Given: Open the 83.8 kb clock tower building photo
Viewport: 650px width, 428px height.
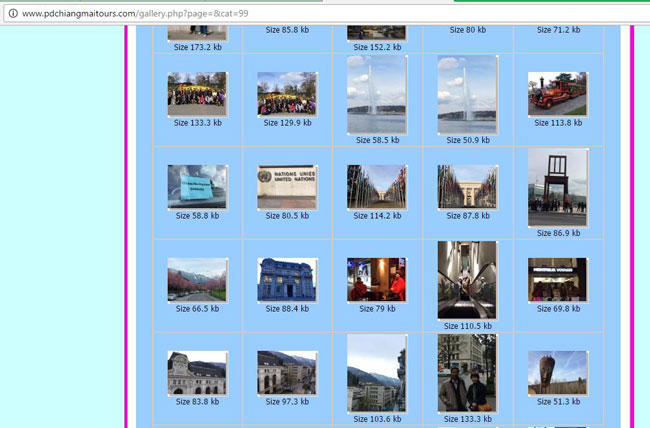Looking at the screenshot, I should coord(197,373).
